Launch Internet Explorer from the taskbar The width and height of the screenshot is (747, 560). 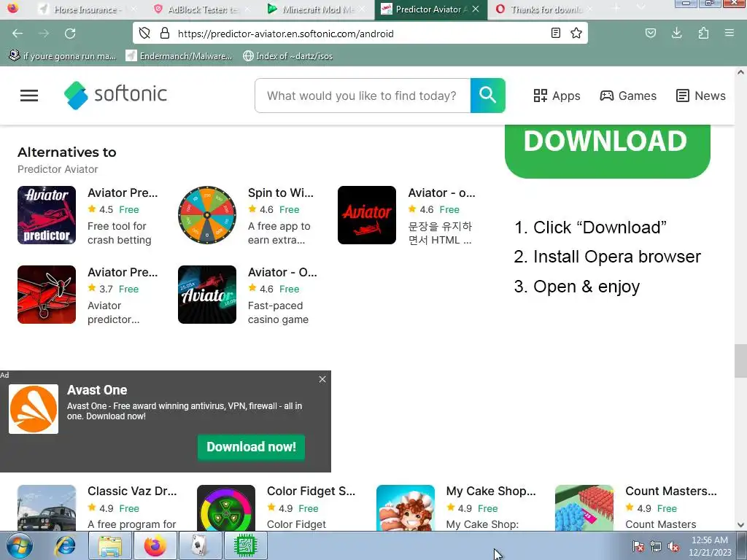pos(65,545)
